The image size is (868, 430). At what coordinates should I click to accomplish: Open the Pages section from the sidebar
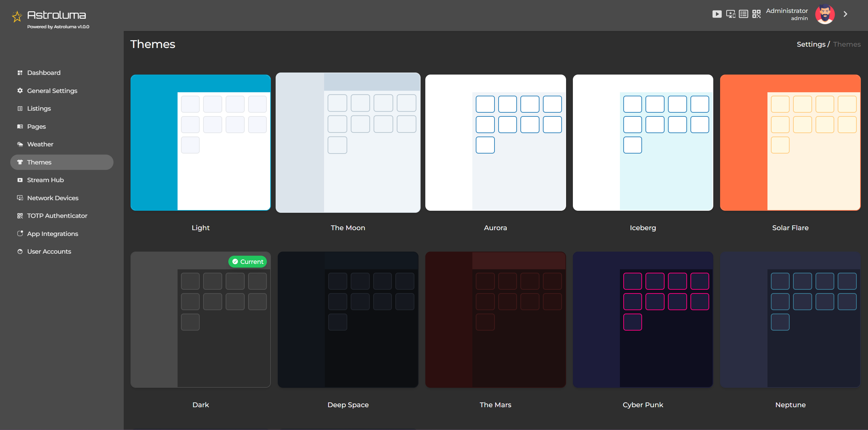(36, 126)
